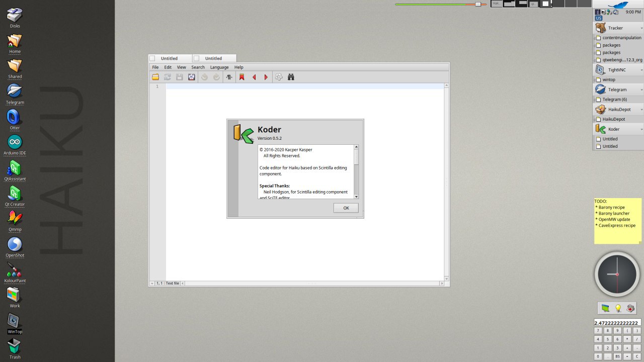
Task: Open the Language menu in Koder
Action: pyautogui.click(x=219, y=67)
